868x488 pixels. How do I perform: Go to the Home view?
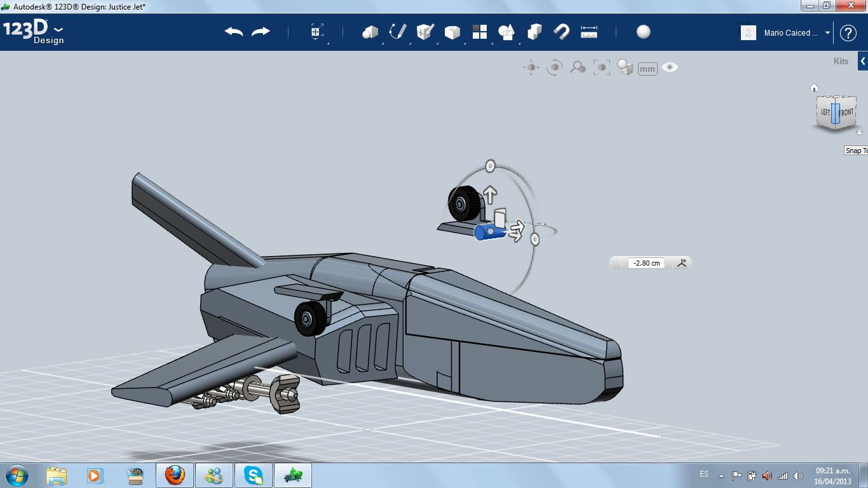point(814,88)
